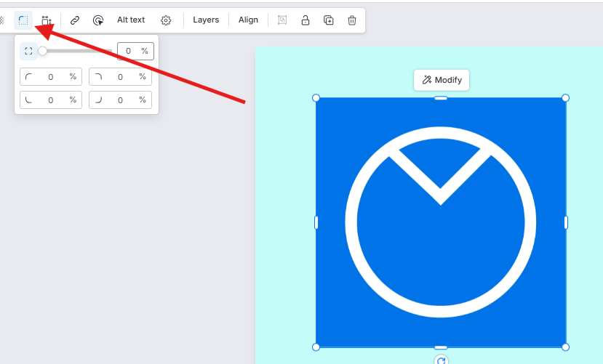Click the top-left corner radius field
603x364 pixels.
(x=51, y=77)
